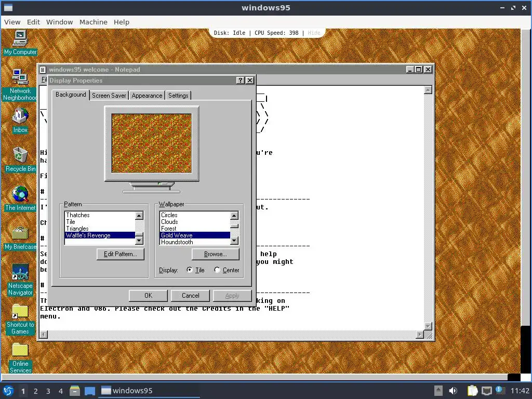The height and width of the screenshot is (399, 532).
Task: Switch to the Appearance tab
Action: tap(147, 96)
